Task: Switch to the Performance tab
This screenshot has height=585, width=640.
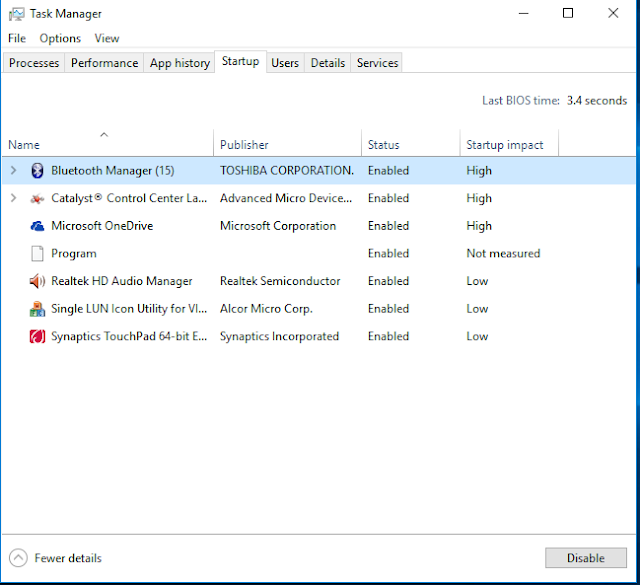Action: pyautogui.click(x=104, y=63)
